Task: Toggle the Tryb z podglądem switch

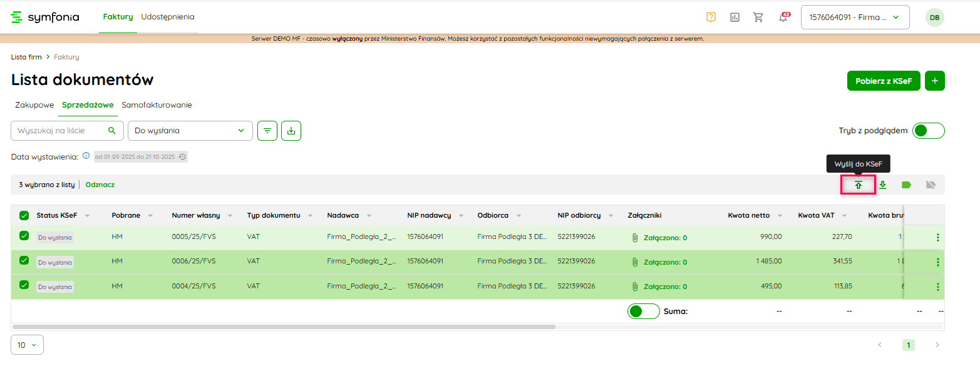Action: tap(928, 131)
